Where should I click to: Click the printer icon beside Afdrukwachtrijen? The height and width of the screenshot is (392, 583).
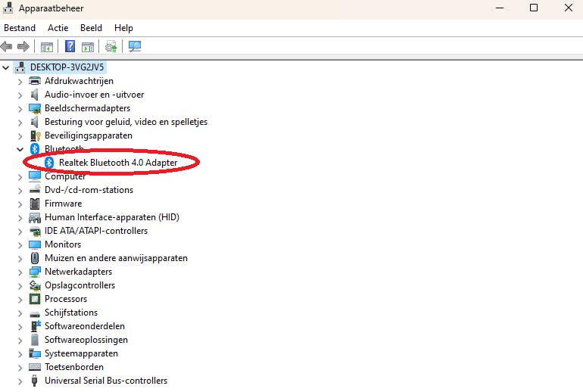pyautogui.click(x=35, y=81)
